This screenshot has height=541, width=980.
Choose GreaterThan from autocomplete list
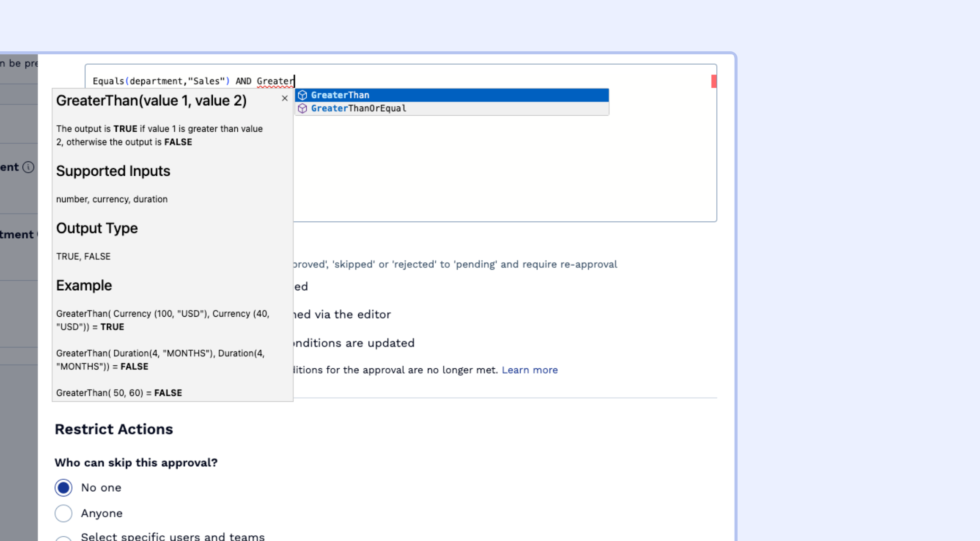coord(340,95)
